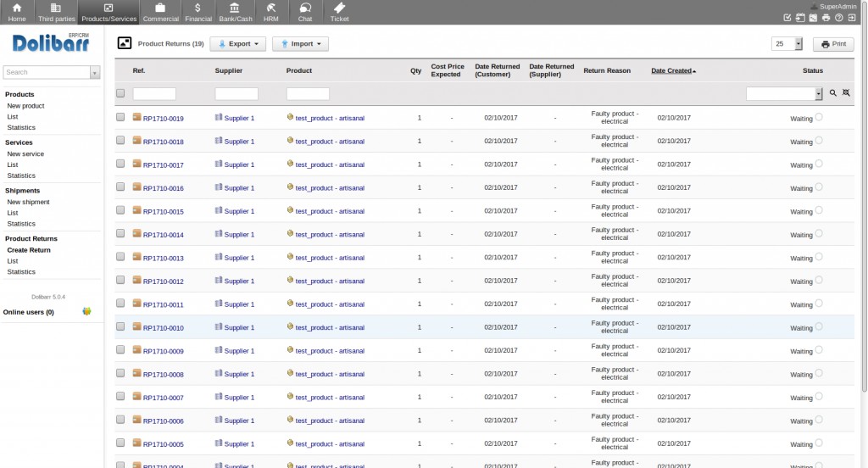Image resolution: width=868 pixels, height=468 pixels.
Task: Click the online users status icon
Action: (x=86, y=312)
